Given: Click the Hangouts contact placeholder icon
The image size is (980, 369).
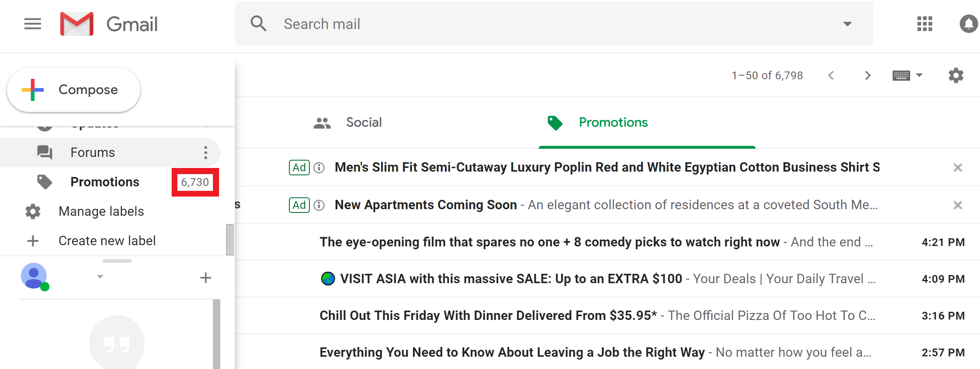Looking at the screenshot, I should pyautogui.click(x=117, y=342).
